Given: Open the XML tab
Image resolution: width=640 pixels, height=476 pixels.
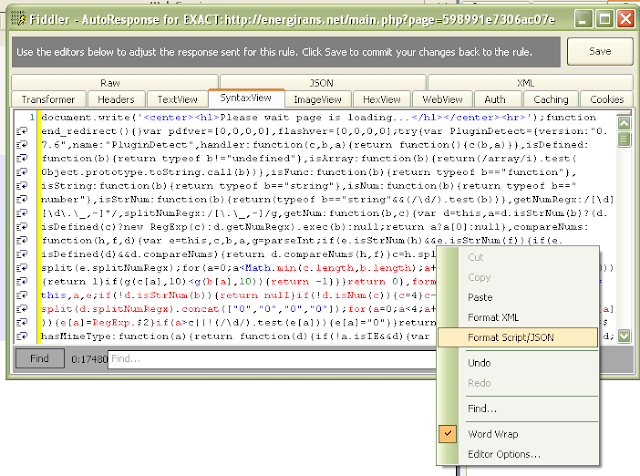Looking at the screenshot, I should pos(529,83).
